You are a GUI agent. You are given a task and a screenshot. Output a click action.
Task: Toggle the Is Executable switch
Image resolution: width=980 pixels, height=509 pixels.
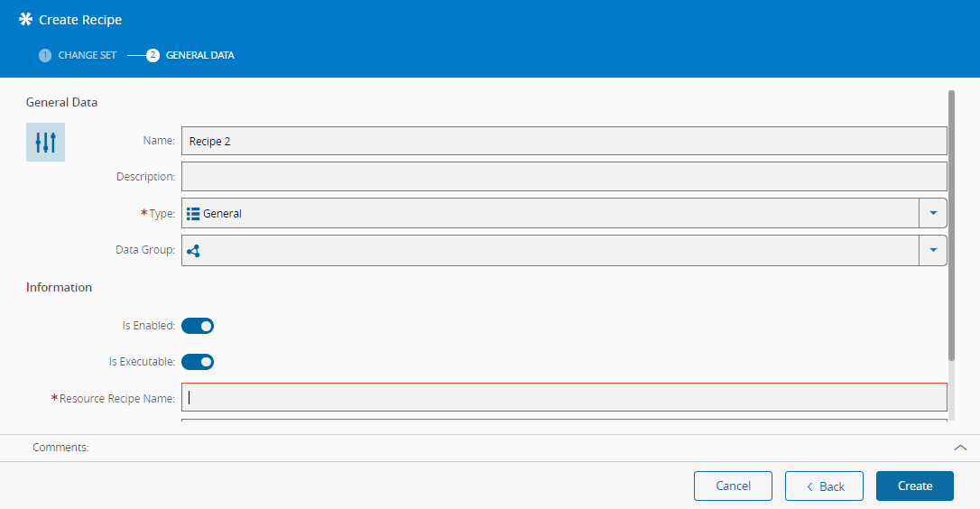198,362
